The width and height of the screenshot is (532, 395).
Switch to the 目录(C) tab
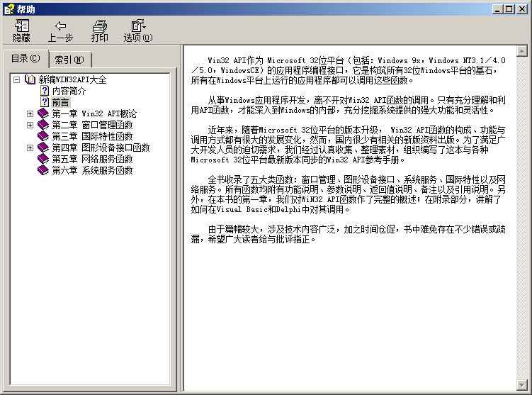(26, 59)
